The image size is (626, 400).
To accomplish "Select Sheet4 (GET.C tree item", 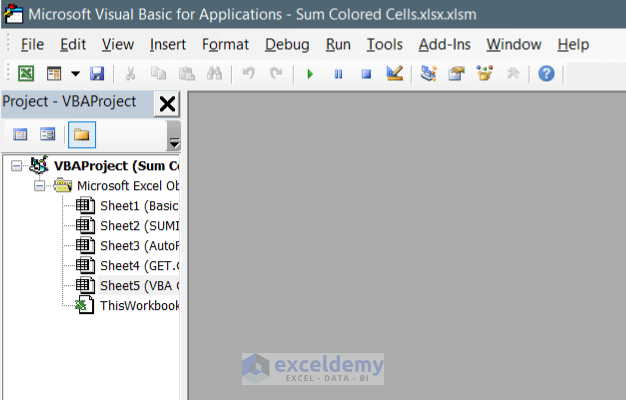I will (x=139, y=265).
